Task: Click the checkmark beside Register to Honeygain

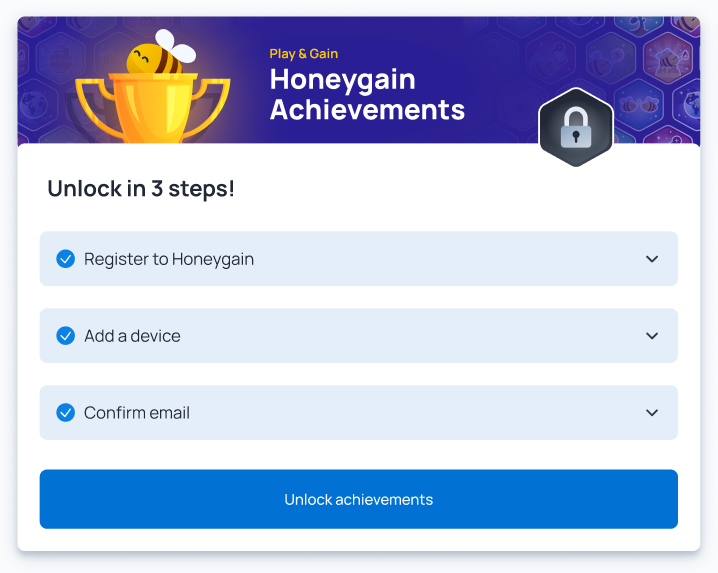Action: [x=66, y=259]
